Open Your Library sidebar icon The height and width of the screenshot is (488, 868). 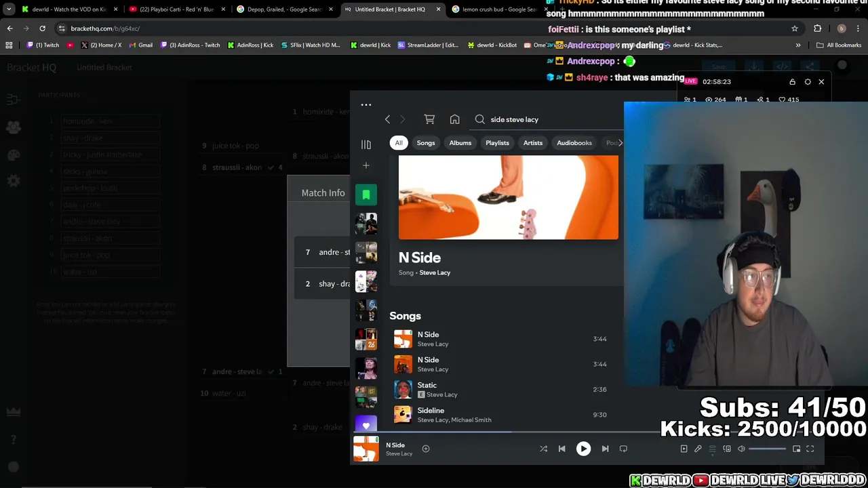(x=366, y=144)
